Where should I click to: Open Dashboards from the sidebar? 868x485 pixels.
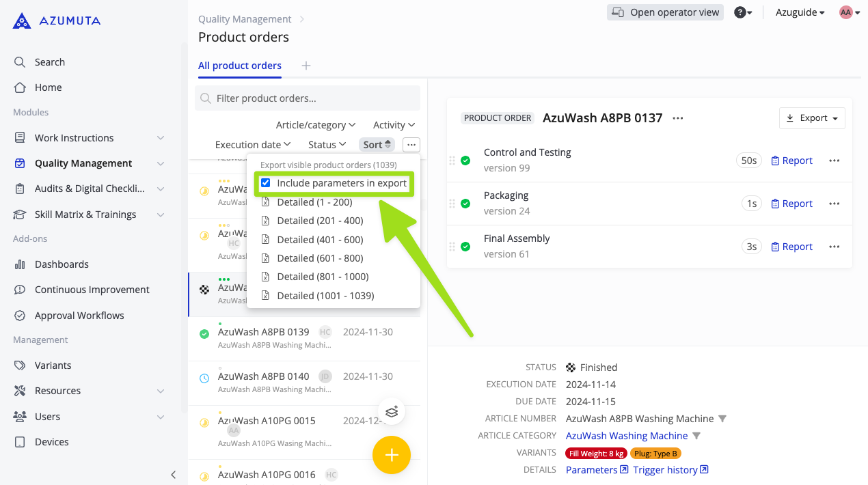point(62,264)
